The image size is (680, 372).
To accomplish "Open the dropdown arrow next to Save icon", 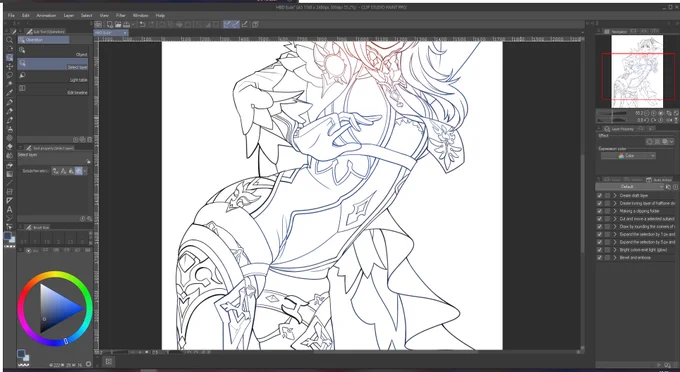I will pos(134,24).
